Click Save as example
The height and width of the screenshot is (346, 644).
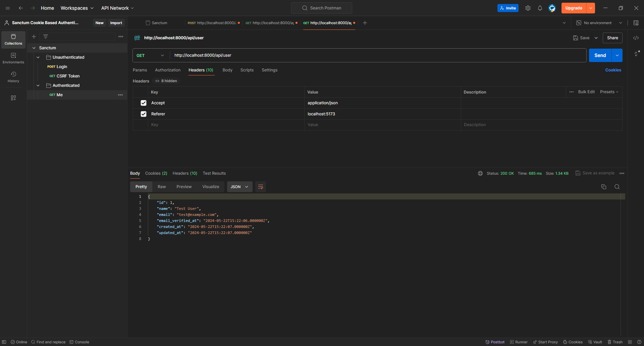(x=598, y=173)
